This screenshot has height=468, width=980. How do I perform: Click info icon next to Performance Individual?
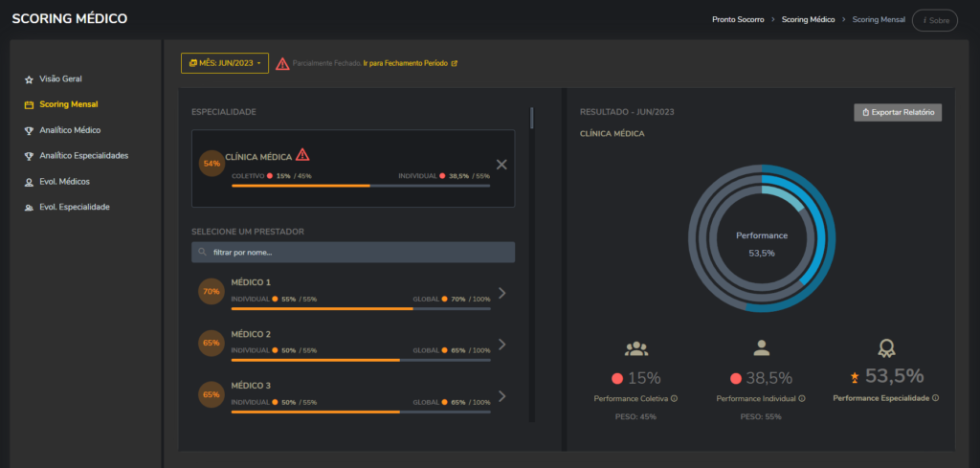coord(802,398)
